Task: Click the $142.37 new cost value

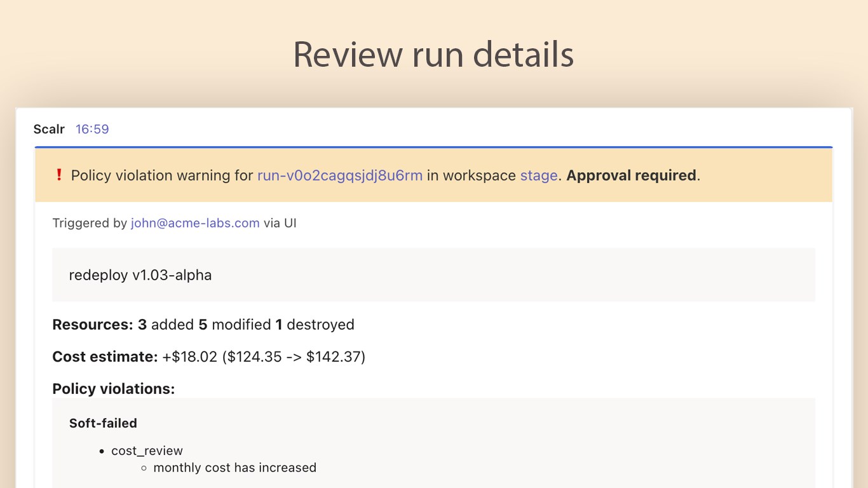Action: pyautogui.click(x=333, y=357)
